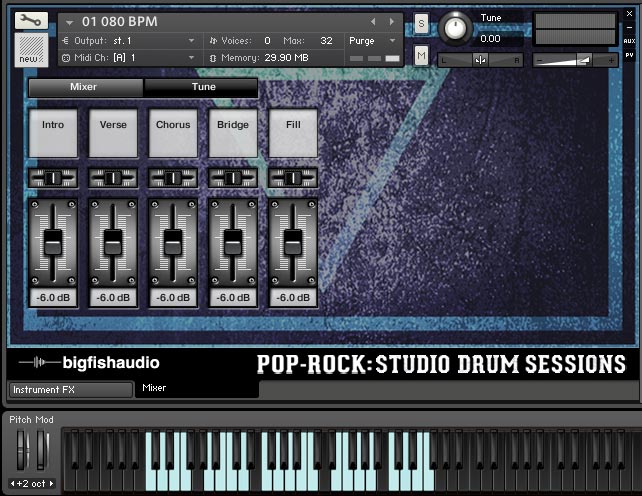Shift keyboard octave down arrow
The image size is (642, 496).
(12, 483)
